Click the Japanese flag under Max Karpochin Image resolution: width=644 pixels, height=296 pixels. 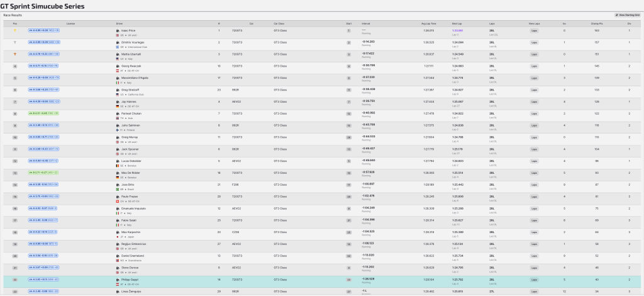tap(118, 237)
